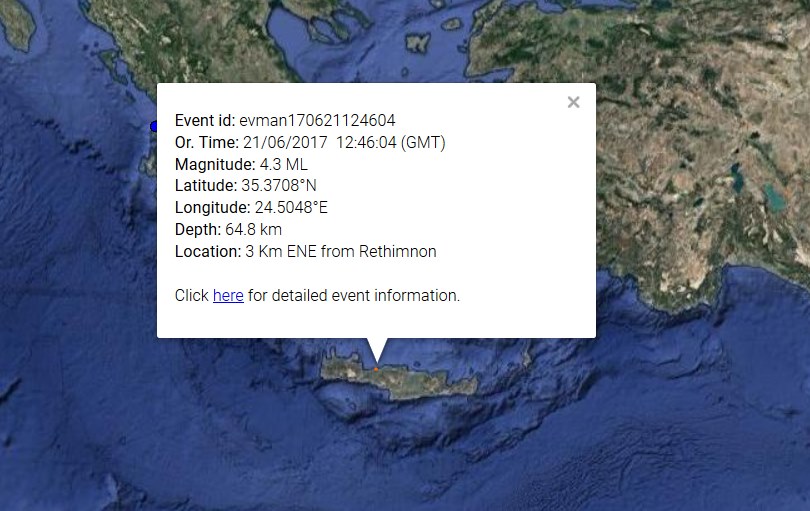Click the blue earthquake marker left of popup
The image size is (810, 511).
(153, 126)
